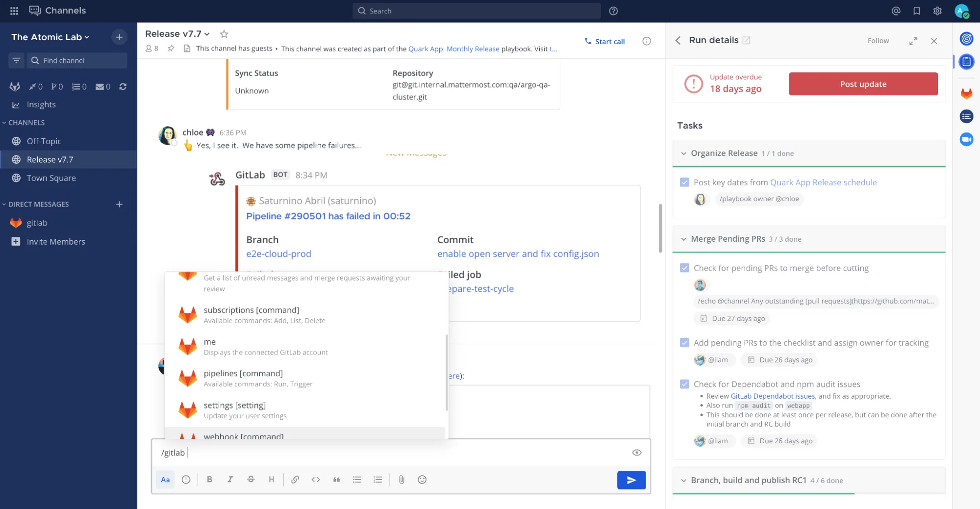Open the product switcher grid icon
Screen dimensions: 980x509
(x=14, y=11)
